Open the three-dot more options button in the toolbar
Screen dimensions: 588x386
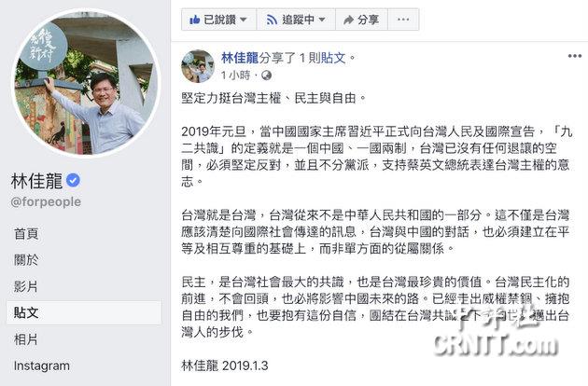point(403,20)
